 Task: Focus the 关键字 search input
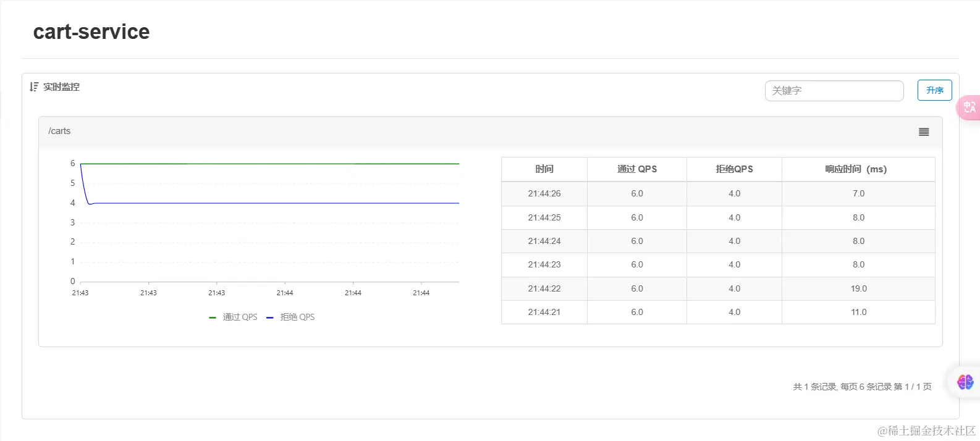[x=834, y=91]
